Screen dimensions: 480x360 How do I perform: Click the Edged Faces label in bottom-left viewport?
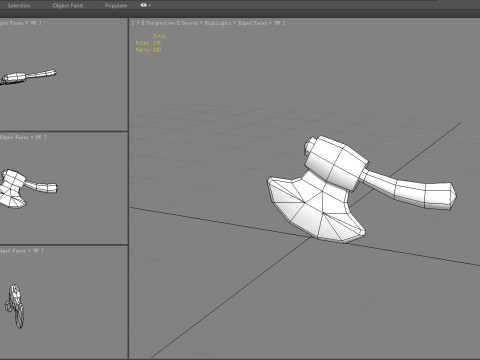(x=13, y=250)
